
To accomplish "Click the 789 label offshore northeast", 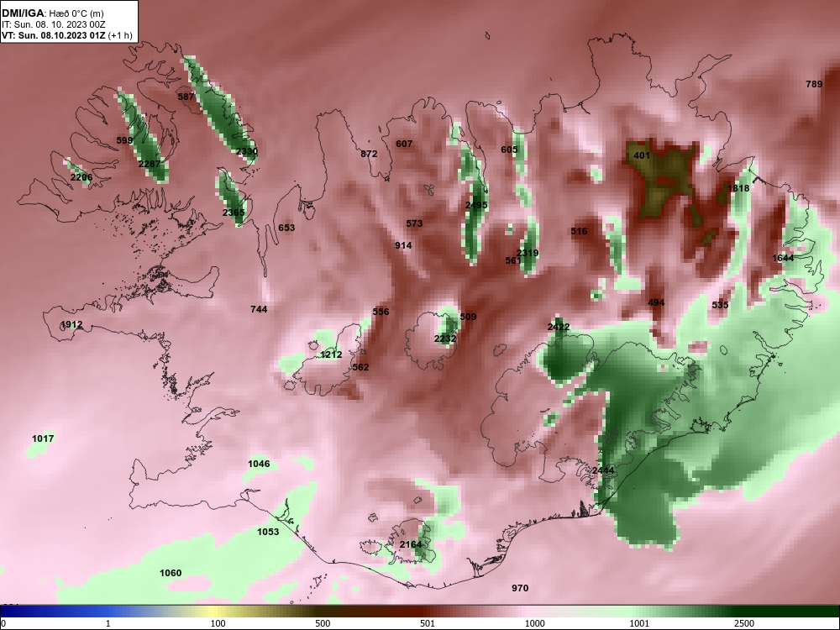I will click(x=814, y=84).
